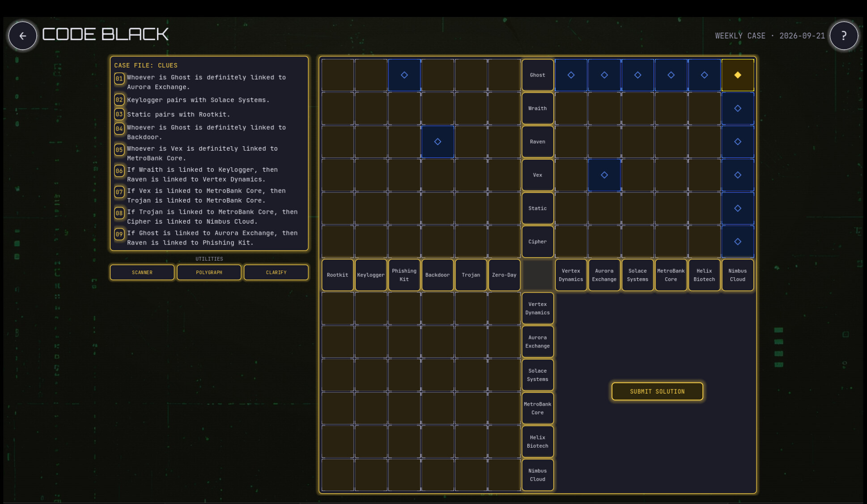Click the MetroBank Core column header
Viewport: 867px width, 504px height.
pos(671,275)
